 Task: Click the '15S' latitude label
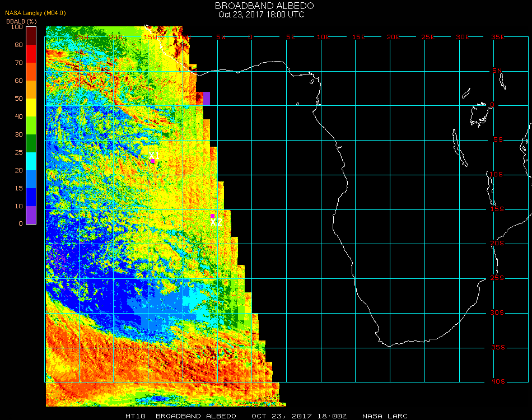(x=497, y=209)
